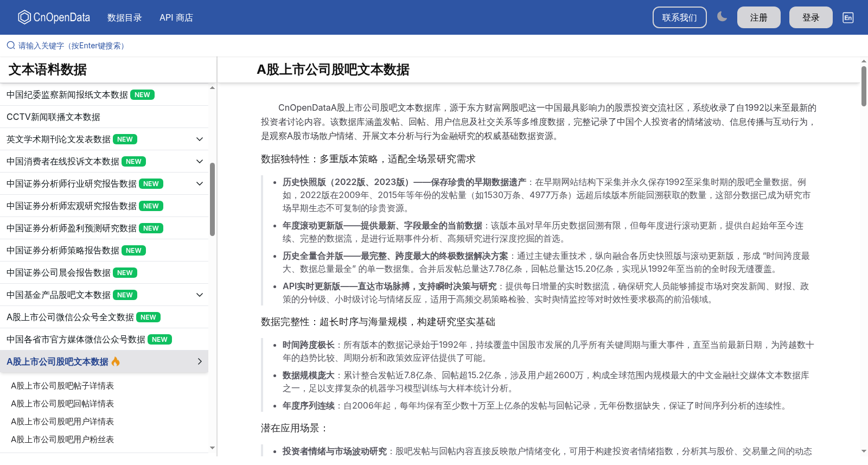868x465 pixels.
Task: Click the search magnifier icon
Action: tap(11, 46)
